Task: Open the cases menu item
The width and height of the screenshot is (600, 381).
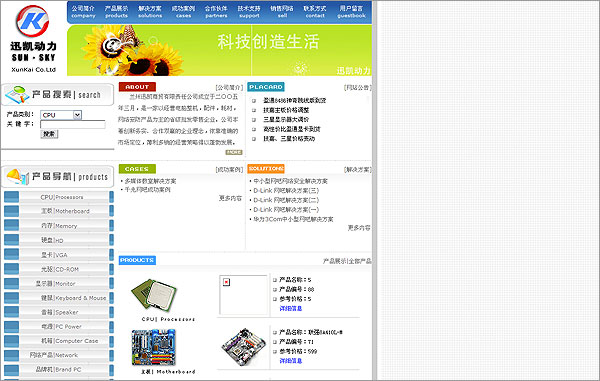Action: click(183, 12)
